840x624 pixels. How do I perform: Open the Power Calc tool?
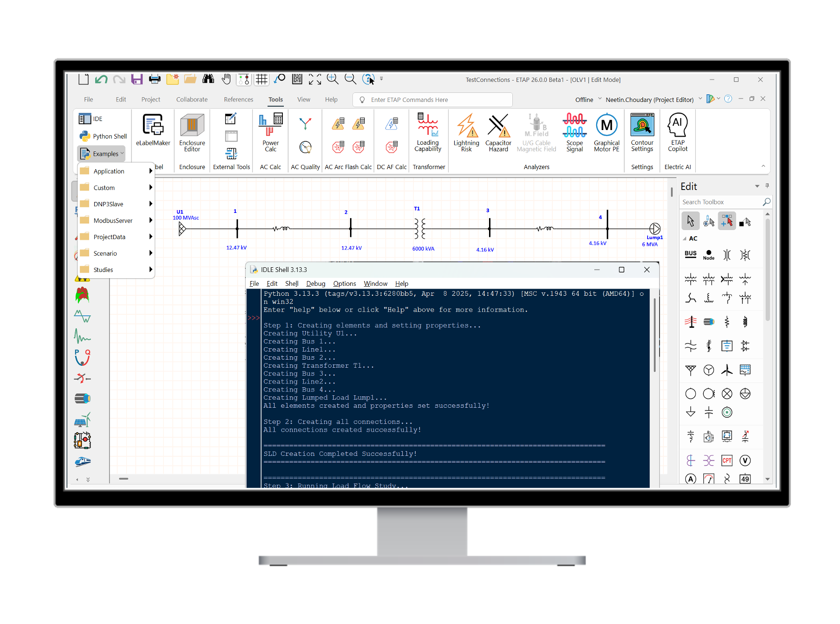pyautogui.click(x=270, y=133)
